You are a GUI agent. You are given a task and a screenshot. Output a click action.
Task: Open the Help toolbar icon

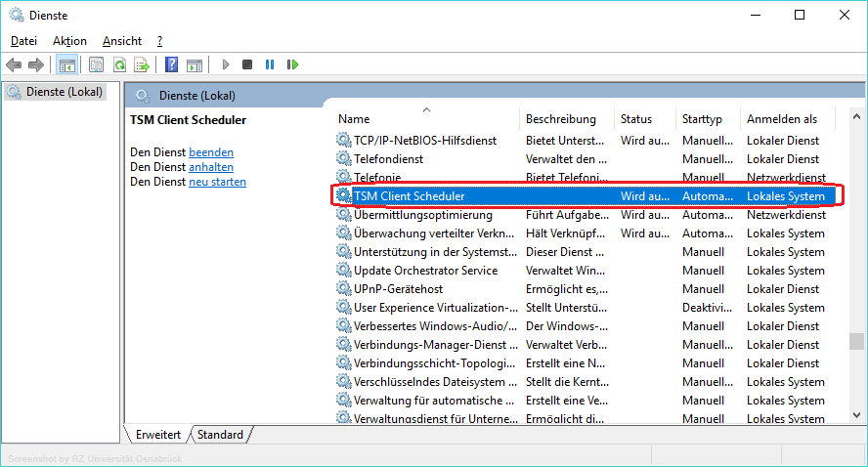point(171,64)
